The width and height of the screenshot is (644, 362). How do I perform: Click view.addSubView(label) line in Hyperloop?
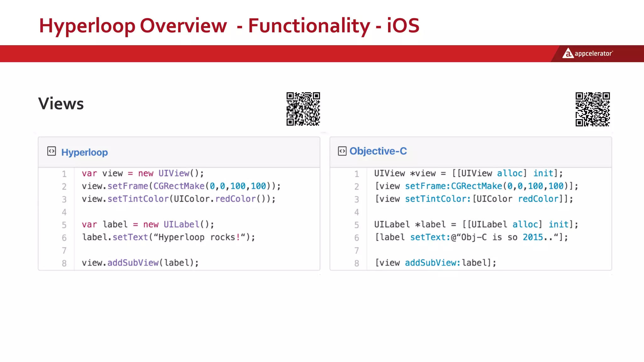coord(140,263)
